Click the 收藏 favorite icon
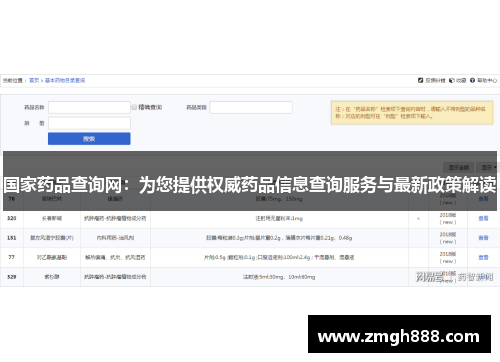The height and width of the screenshot is (362, 500). [x=452, y=80]
